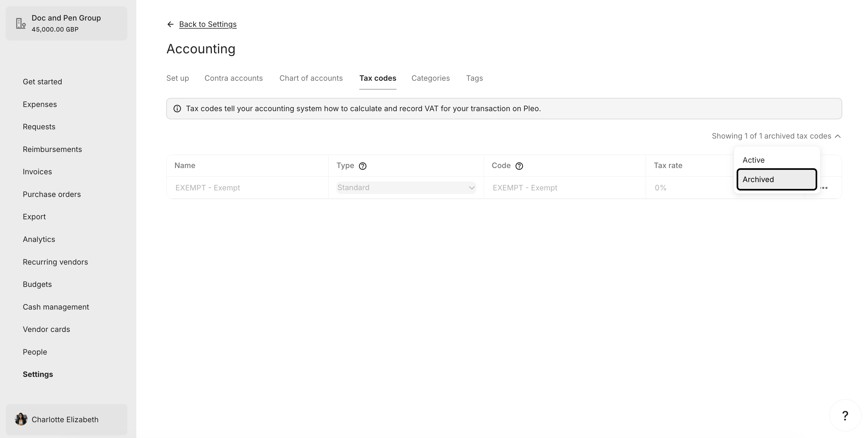Open Budgets in the sidebar
868x438 pixels.
(38, 284)
